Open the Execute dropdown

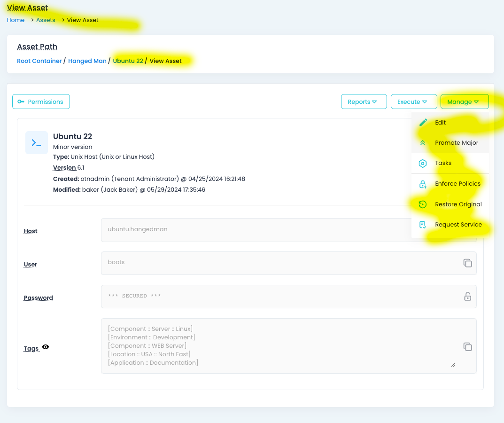pyautogui.click(x=413, y=101)
